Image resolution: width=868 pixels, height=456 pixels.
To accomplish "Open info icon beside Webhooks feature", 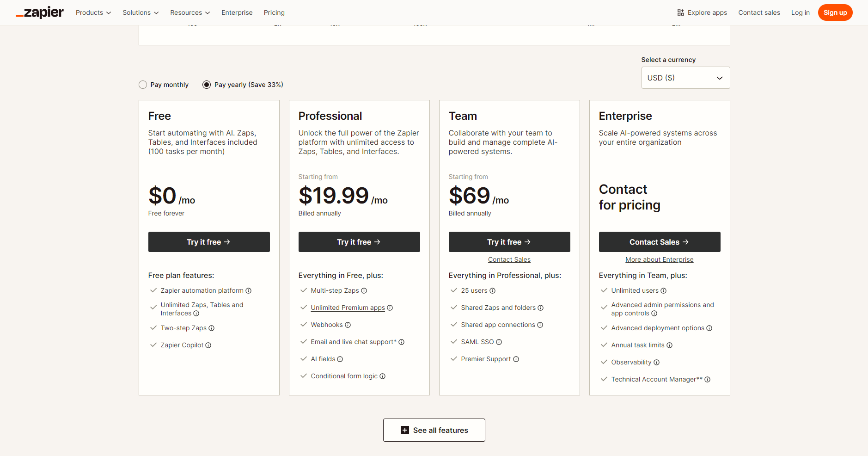I will coord(348,325).
